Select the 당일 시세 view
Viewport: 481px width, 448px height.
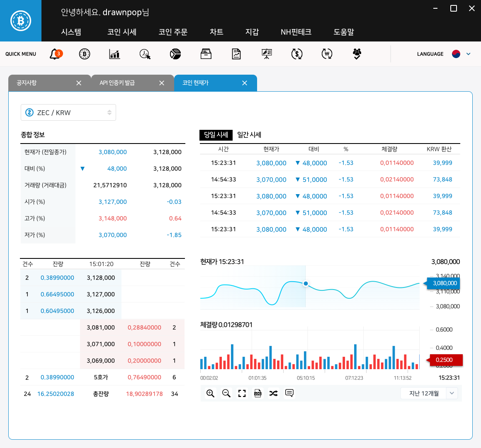coord(216,135)
